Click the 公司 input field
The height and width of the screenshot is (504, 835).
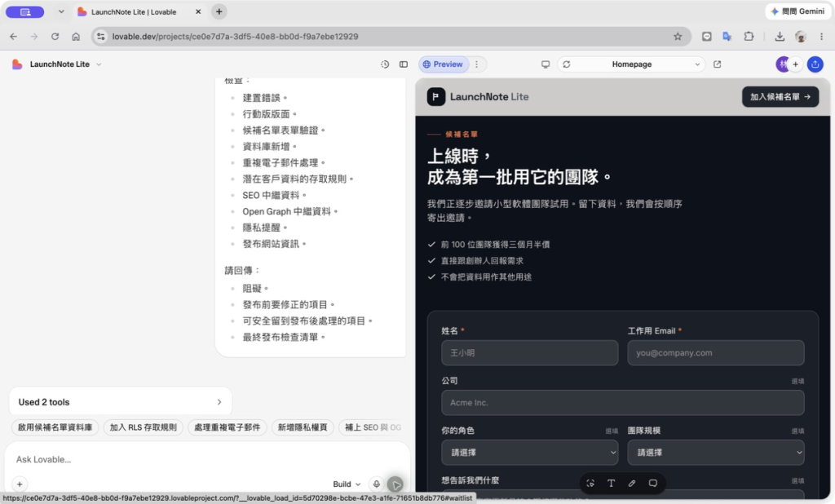tap(622, 403)
